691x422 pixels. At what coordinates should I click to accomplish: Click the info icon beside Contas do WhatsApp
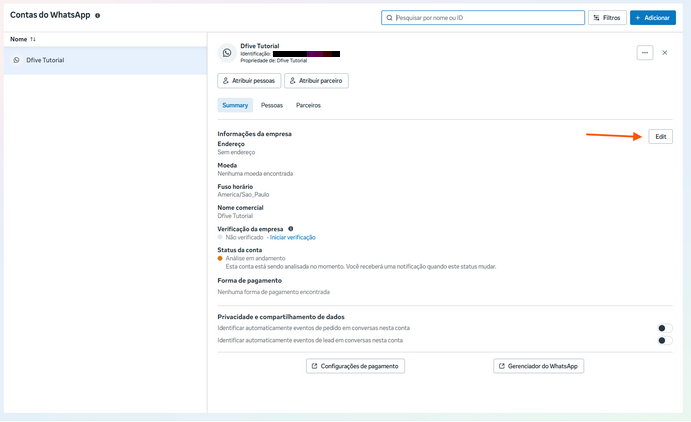tap(97, 16)
